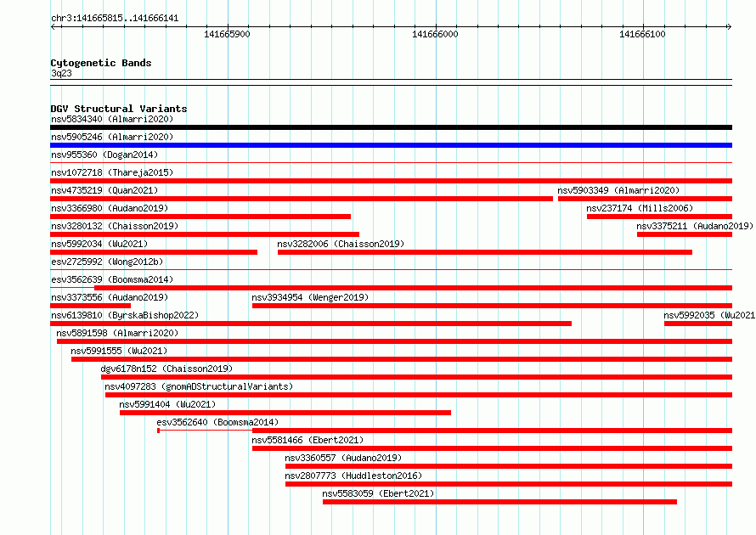756x535 pixels.
Task: Click the nsv1072718 (Thareja2015) label
Action: point(112,172)
